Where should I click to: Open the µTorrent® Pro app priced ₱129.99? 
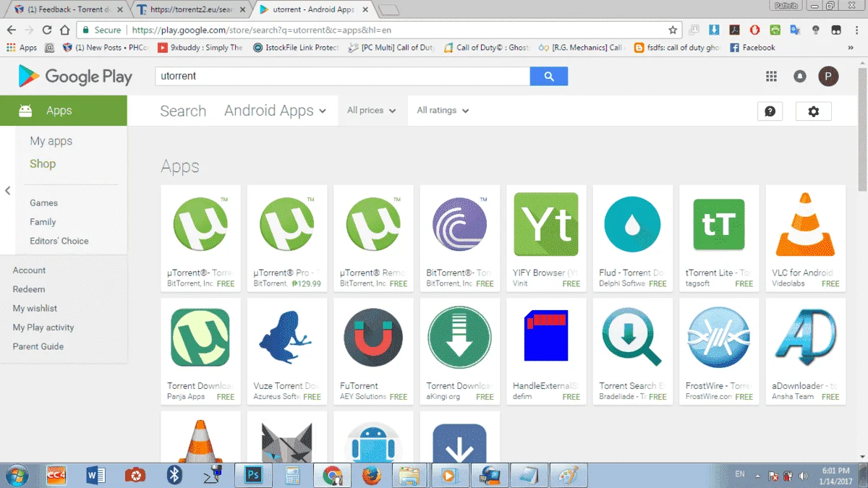pos(286,238)
